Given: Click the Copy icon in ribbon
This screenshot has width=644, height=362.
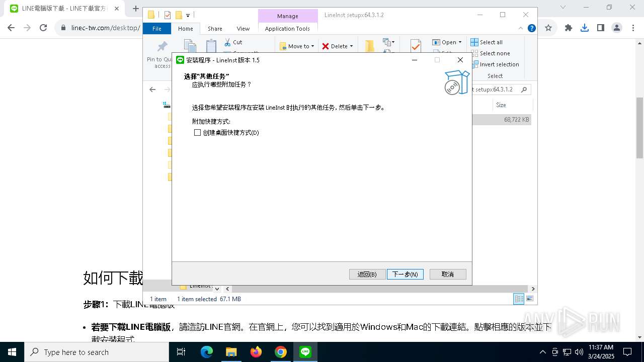Looking at the screenshot, I should (190, 46).
